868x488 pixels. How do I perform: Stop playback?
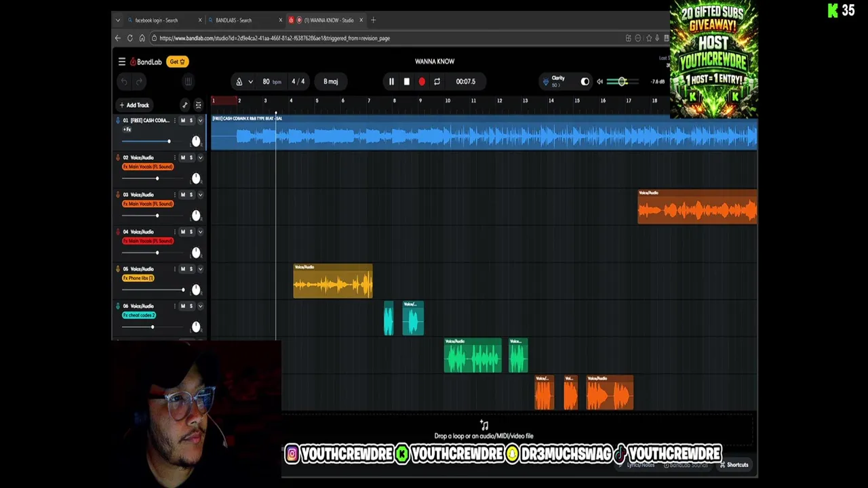[x=406, y=81]
